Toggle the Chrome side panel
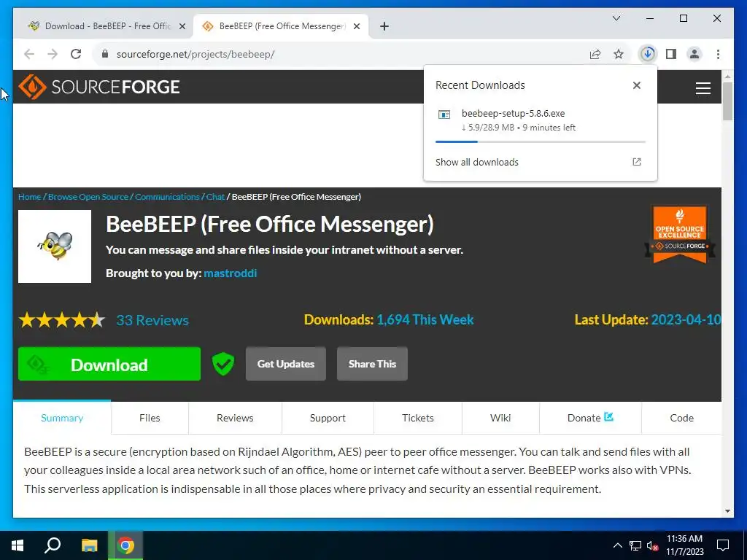The image size is (747, 560). (x=671, y=54)
